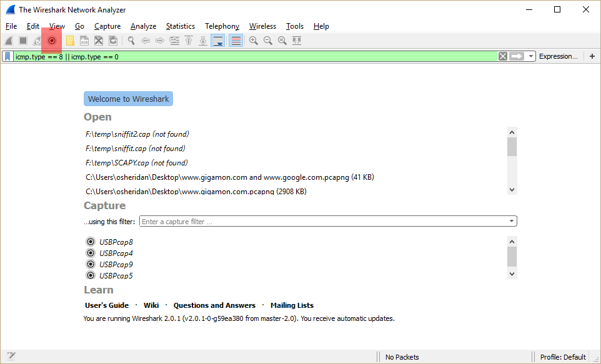Select the USBPcap5 interface
The width and height of the screenshot is (601, 364).
coord(109,275)
